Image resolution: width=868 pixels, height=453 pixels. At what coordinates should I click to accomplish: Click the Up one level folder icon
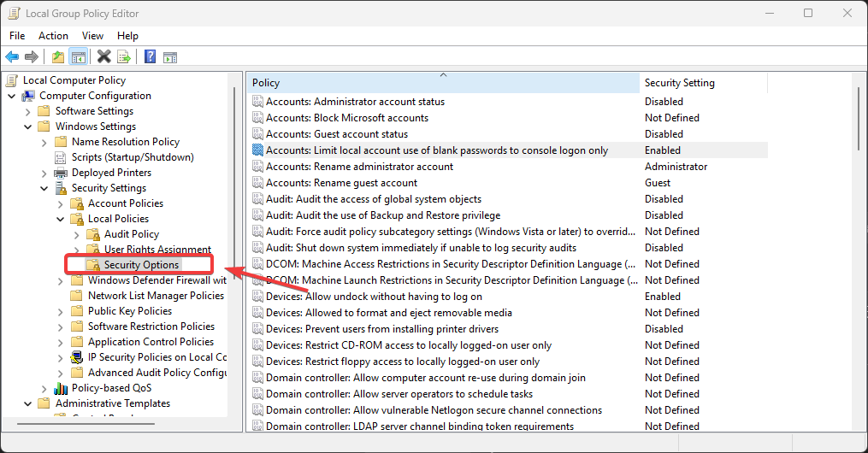57,57
